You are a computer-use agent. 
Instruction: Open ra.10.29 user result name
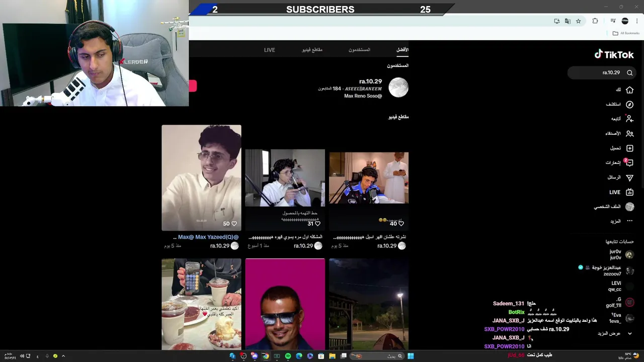tap(370, 81)
